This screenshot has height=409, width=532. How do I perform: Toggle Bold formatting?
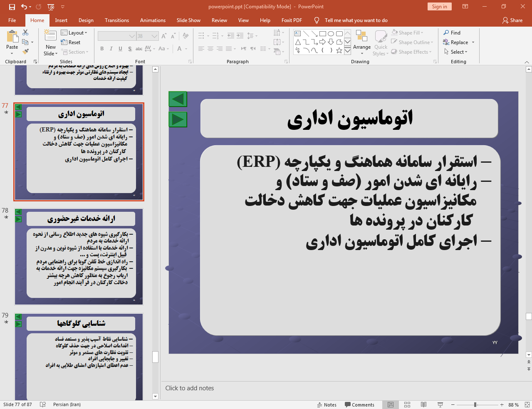(102, 49)
